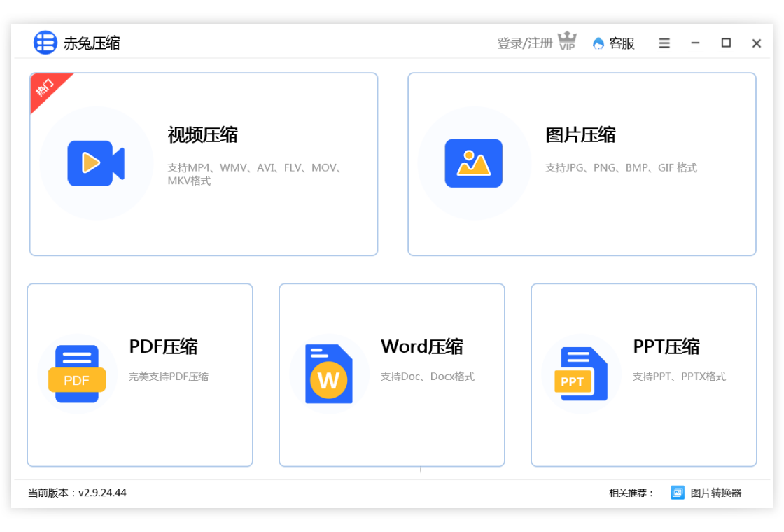Open 图片转换器 recommended app link
The height and width of the screenshot is (532, 784).
click(715, 493)
